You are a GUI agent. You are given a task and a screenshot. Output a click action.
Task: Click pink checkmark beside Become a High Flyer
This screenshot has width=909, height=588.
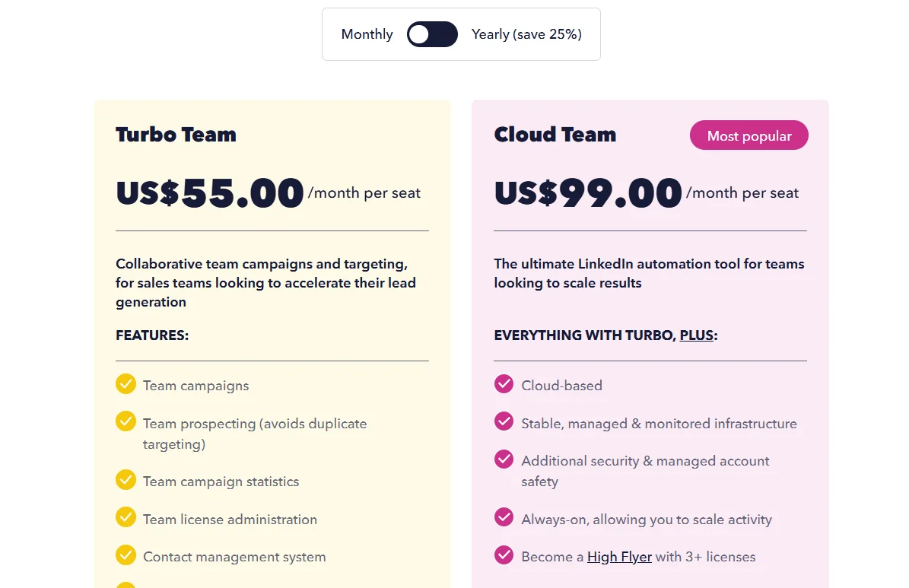coord(504,555)
